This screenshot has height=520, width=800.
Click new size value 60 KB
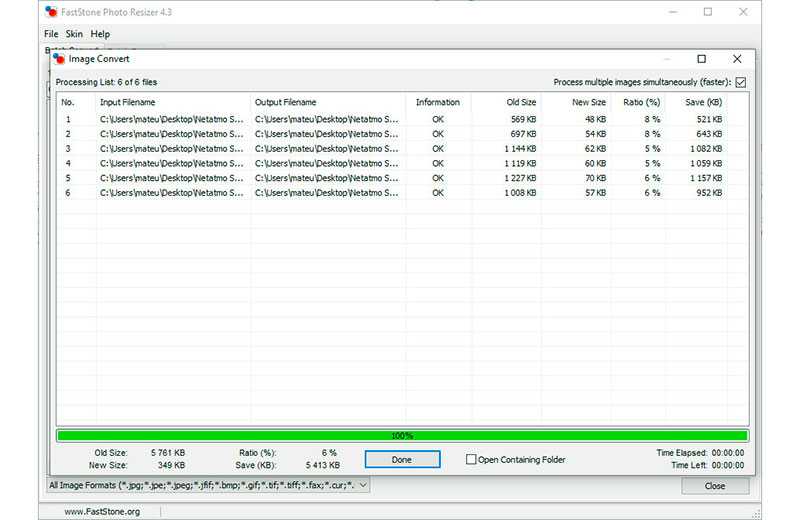click(595, 163)
